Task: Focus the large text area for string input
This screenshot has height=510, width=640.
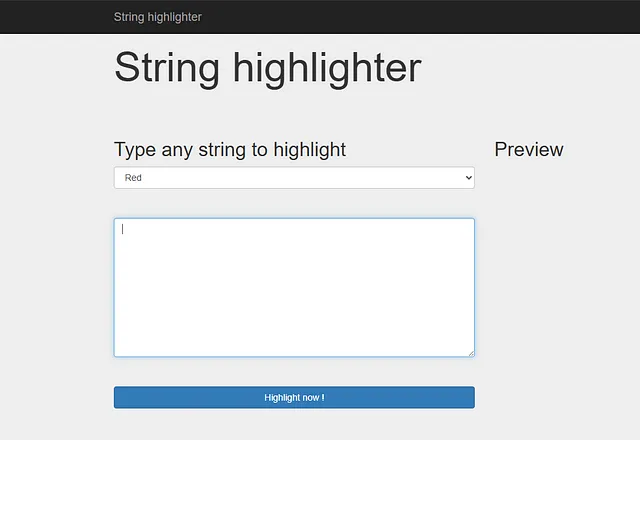Action: point(294,288)
